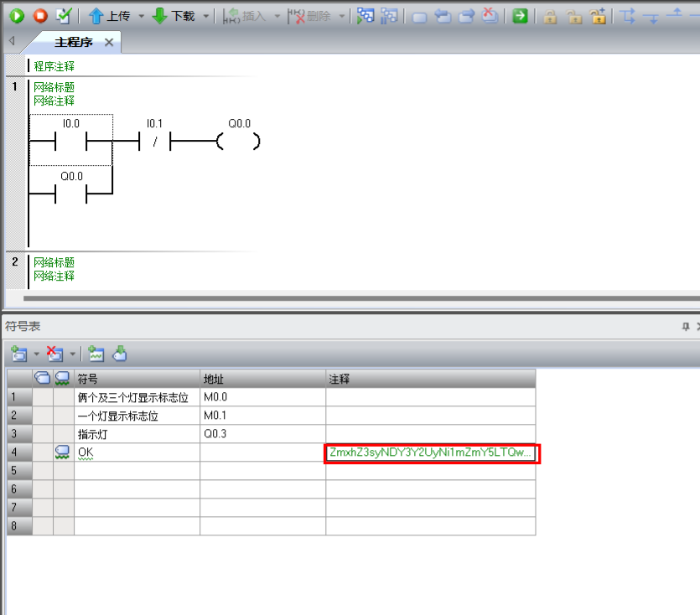Insert down line icon in toolbar
The width and height of the screenshot is (700, 615).
(651, 18)
